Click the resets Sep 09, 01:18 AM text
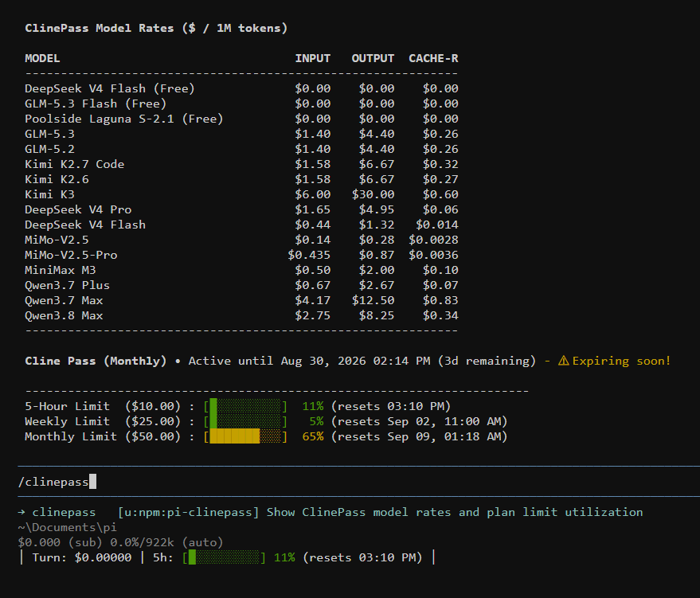The width and height of the screenshot is (700, 598). [419, 437]
